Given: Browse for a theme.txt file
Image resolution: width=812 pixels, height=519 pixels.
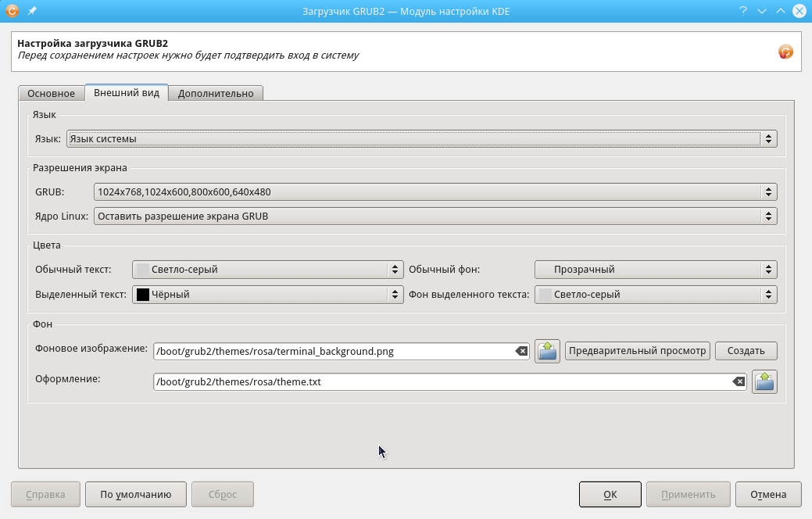Looking at the screenshot, I should click(x=764, y=381).
